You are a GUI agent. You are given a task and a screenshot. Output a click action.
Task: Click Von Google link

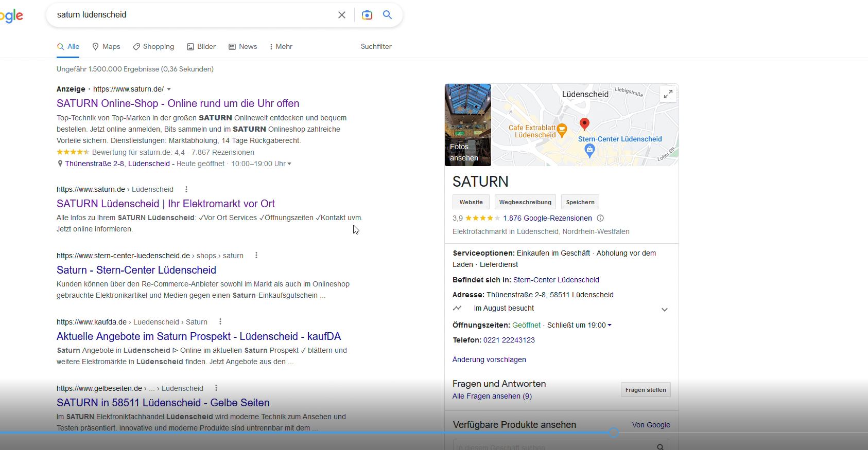(x=651, y=425)
